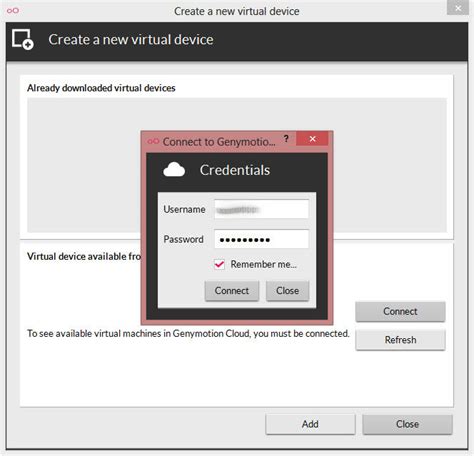Focus the Username input field
This screenshot has width=474, height=456.
(x=261, y=209)
